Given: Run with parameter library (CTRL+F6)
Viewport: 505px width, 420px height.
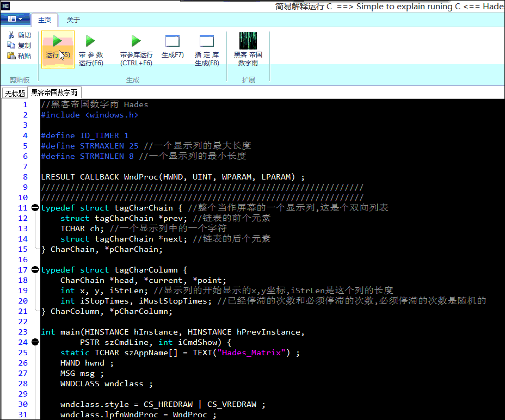Looking at the screenshot, I should click(136, 50).
